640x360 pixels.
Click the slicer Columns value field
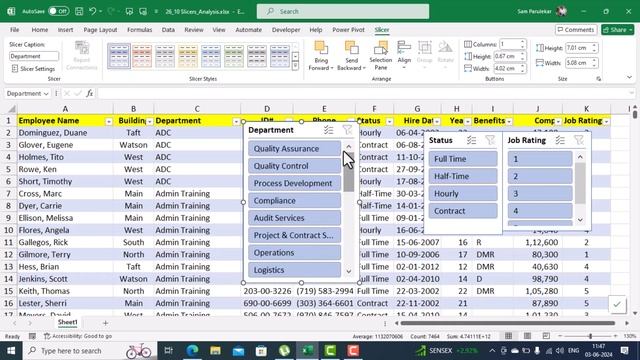click(x=509, y=44)
